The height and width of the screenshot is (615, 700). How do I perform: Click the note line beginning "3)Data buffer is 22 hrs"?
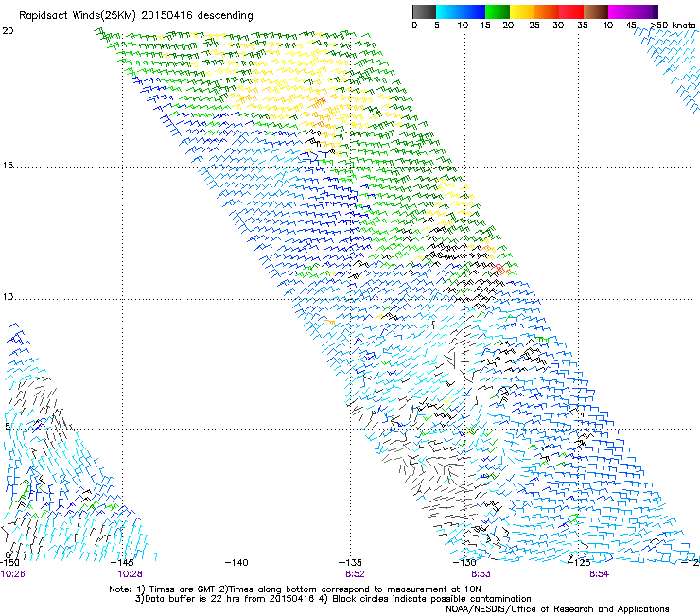333,599
